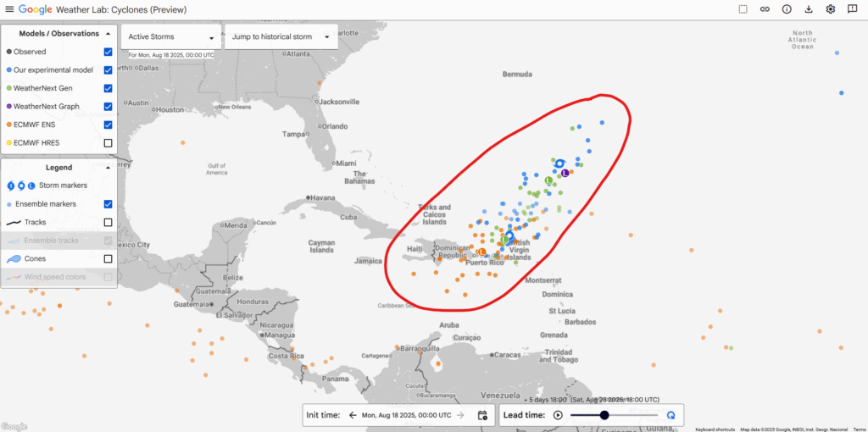Viewport: 868px width, 432px height.
Task: Click the Cayman Islands map label
Action: point(321,246)
